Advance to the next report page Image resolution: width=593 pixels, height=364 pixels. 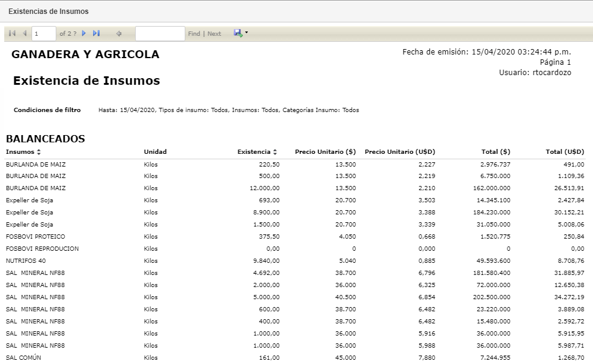[84, 33]
